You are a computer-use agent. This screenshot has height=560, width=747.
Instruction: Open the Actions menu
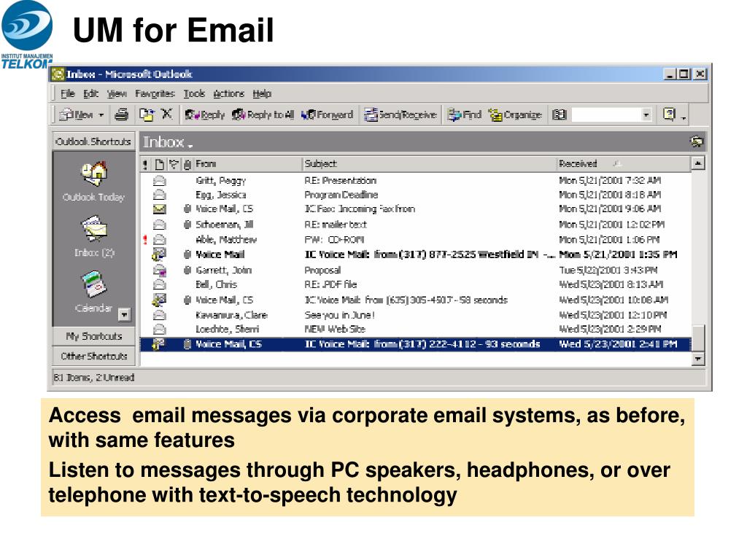(x=228, y=94)
